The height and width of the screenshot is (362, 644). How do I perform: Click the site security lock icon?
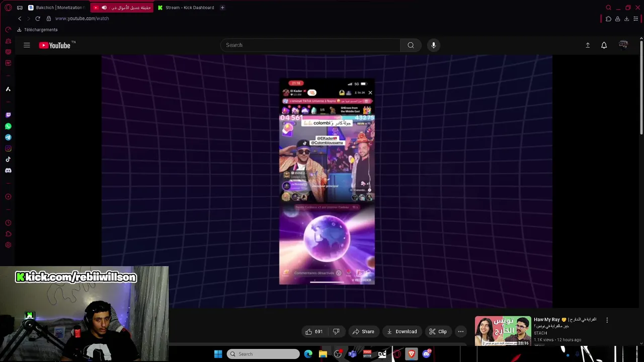[x=49, y=19]
